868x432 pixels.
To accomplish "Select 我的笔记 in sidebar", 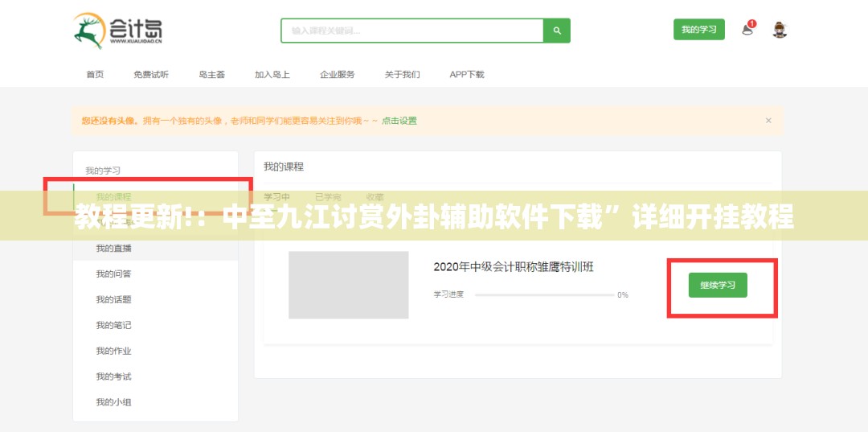I will (113, 325).
